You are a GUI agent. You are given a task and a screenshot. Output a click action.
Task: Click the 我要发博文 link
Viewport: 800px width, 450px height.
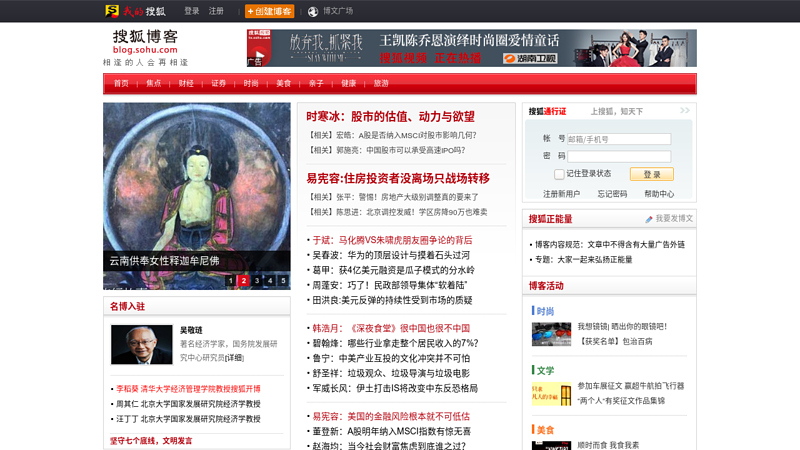click(x=674, y=218)
